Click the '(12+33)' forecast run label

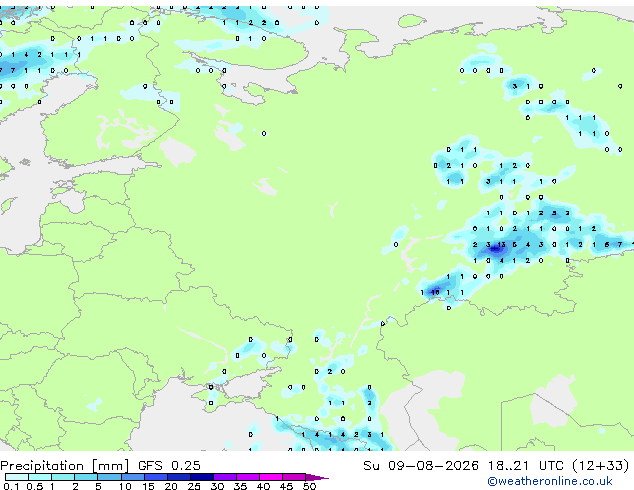click(x=601, y=466)
